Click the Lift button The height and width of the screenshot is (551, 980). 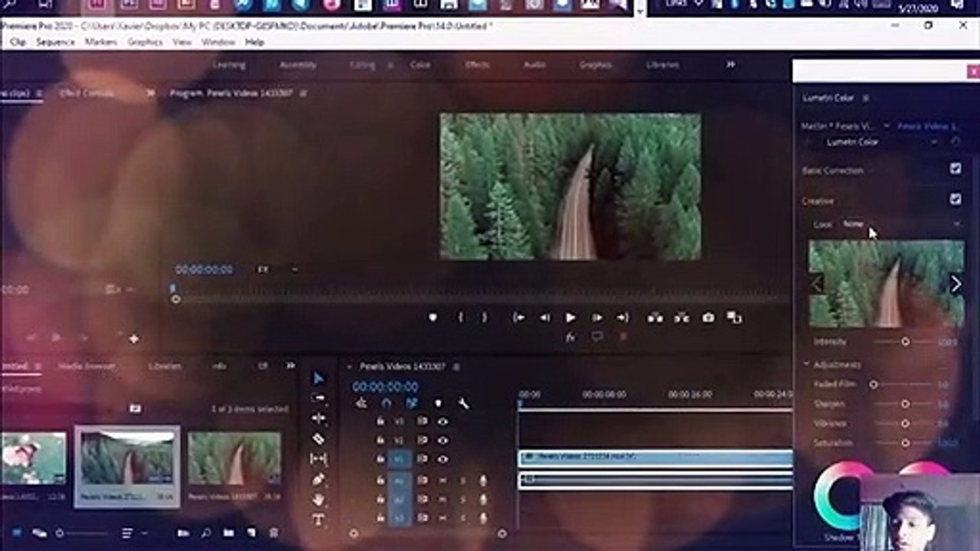655,318
